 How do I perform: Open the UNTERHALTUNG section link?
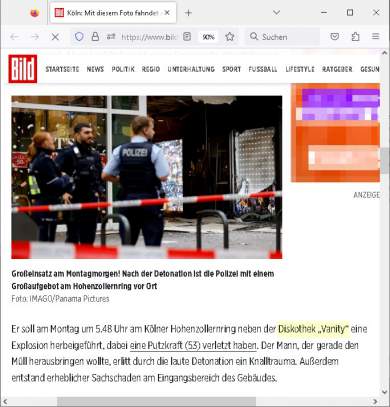tap(191, 69)
